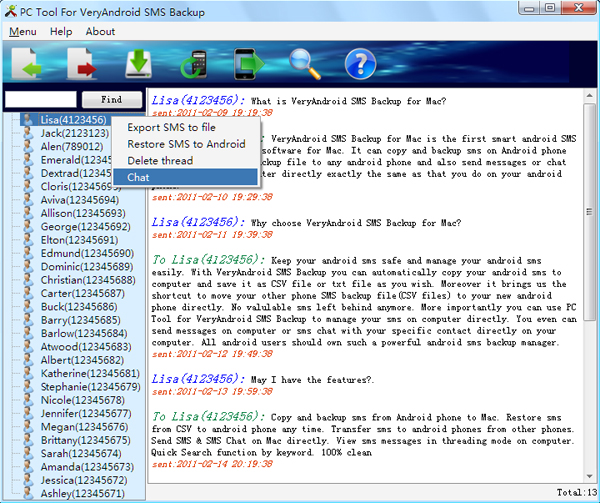Open the Menu menu
600x503 pixels.
click(x=23, y=31)
